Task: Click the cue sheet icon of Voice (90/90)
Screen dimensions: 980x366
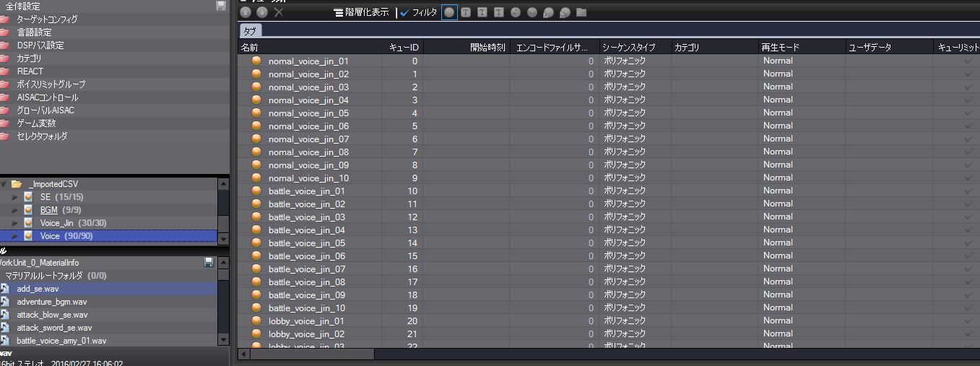Action: click(29, 235)
